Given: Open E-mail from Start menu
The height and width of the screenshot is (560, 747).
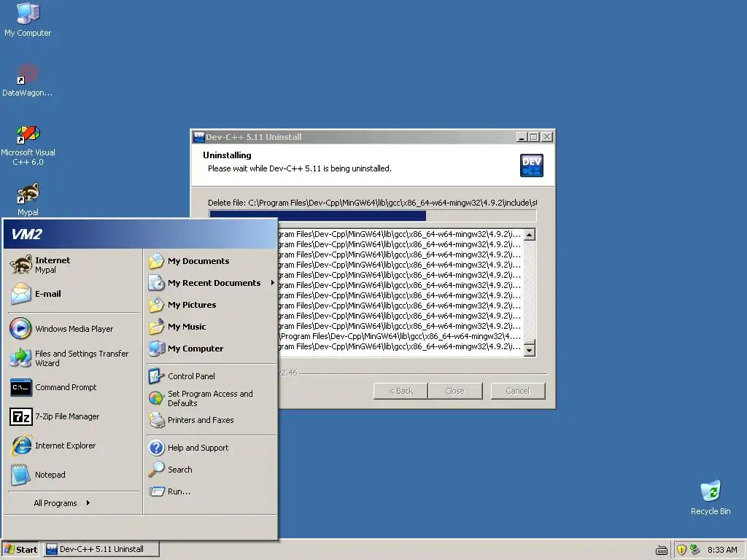Looking at the screenshot, I should click(x=73, y=294).
